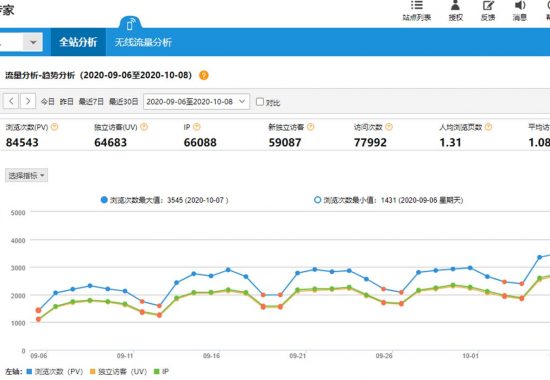The height and width of the screenshot is (380, 550).
Task: Click help icon next to 独立访客(UV)
Action: pos(144,127)
